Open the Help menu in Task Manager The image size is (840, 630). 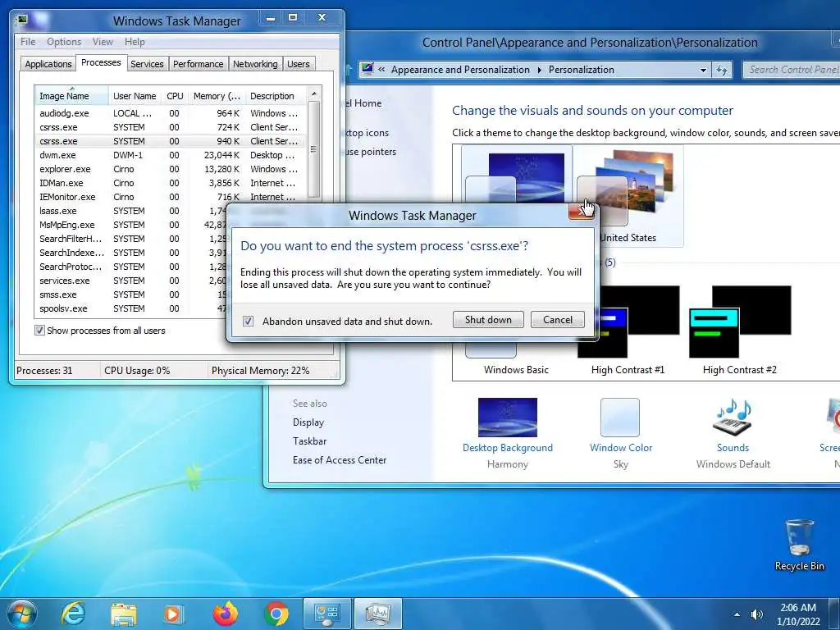tap(135, 41)
